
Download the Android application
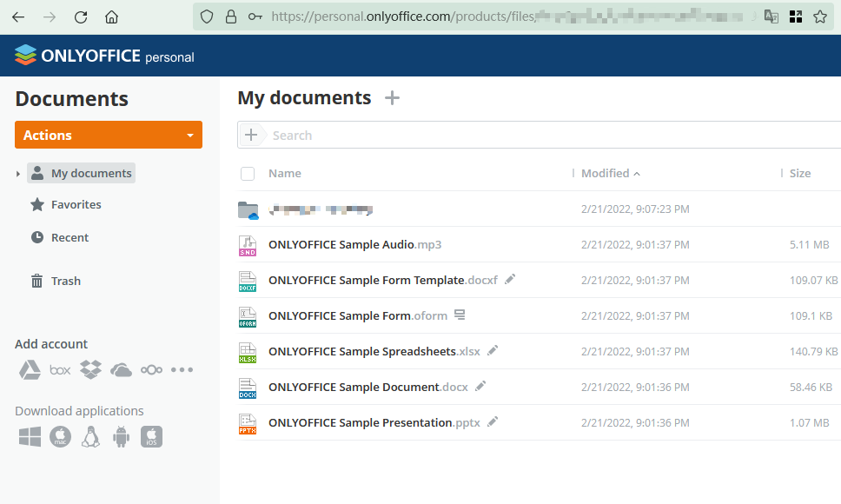(x=122, y=436)
